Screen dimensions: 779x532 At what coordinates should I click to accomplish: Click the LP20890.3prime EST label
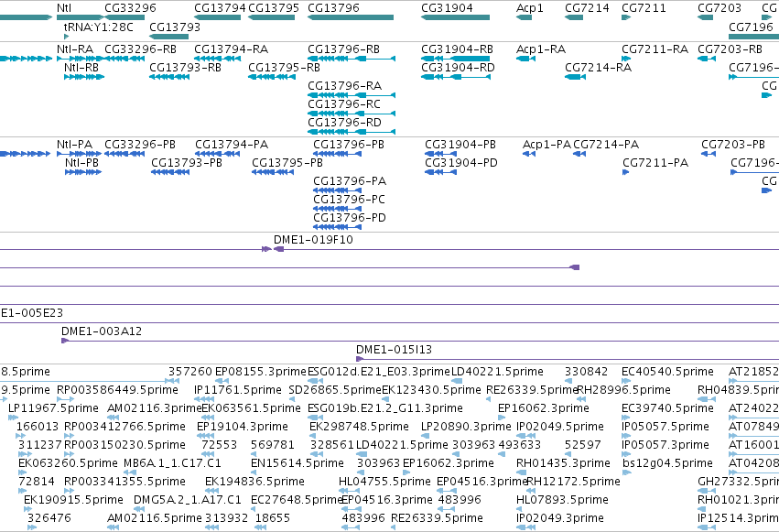466,427
